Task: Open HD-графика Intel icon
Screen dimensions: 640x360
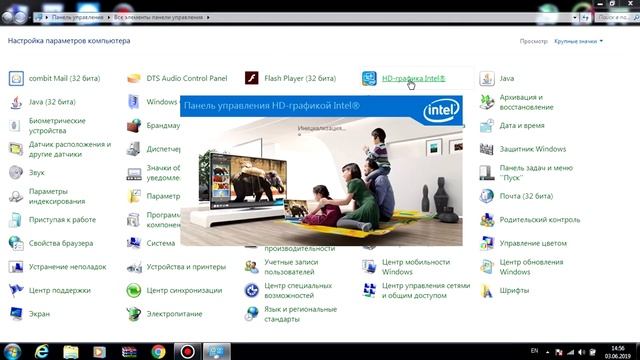Action: [x=369, y=78]
